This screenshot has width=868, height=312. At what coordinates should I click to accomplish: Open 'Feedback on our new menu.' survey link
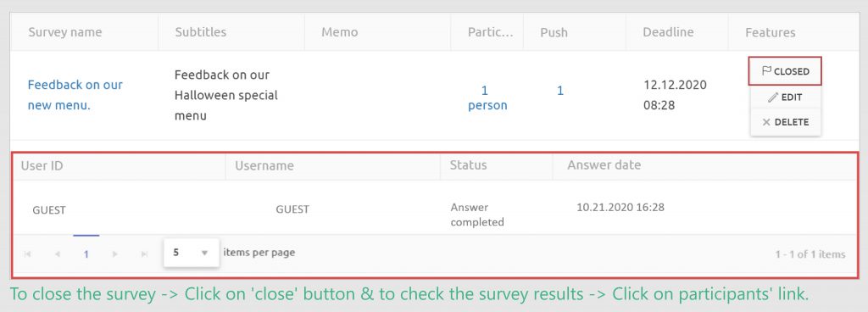[x=75, y=95]
